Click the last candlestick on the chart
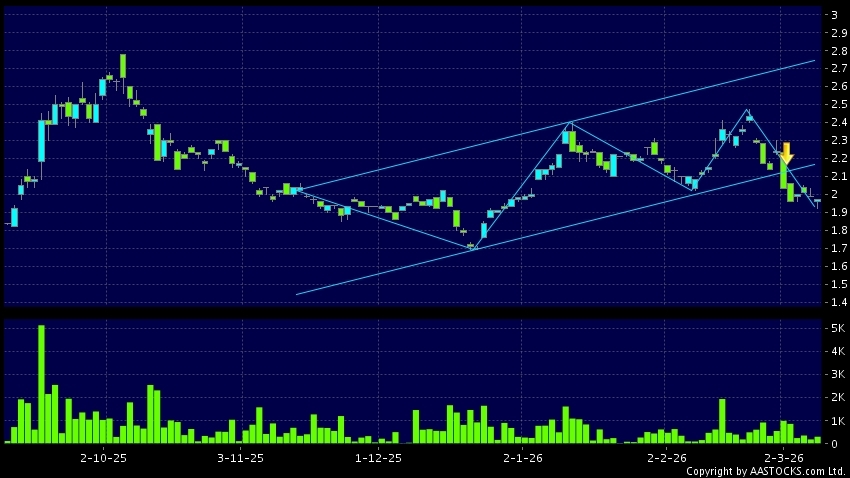 [817, 201]
